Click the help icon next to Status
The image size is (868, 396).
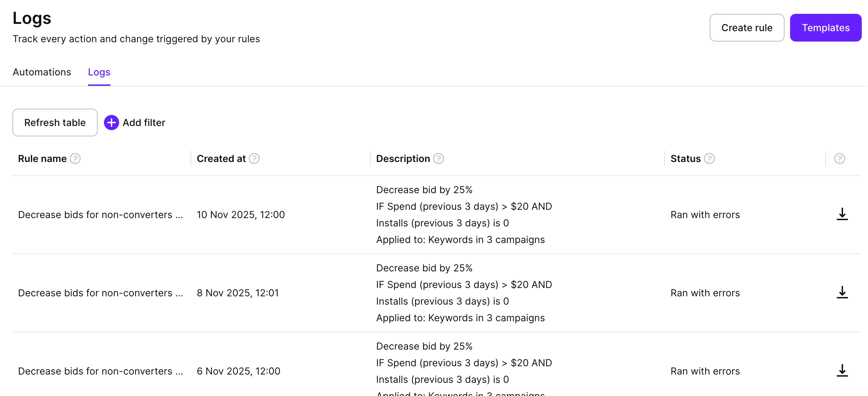point(709,159)
